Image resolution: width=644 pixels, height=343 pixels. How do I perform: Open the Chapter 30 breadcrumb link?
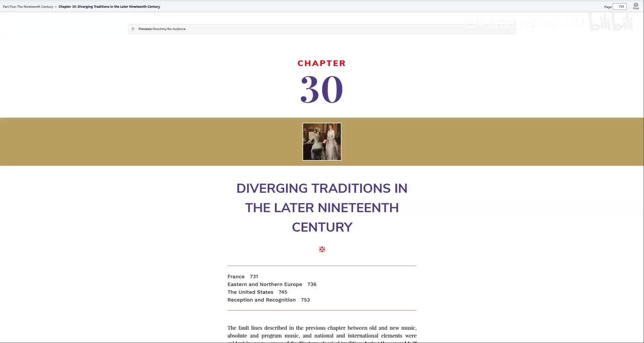click(109, 7)
